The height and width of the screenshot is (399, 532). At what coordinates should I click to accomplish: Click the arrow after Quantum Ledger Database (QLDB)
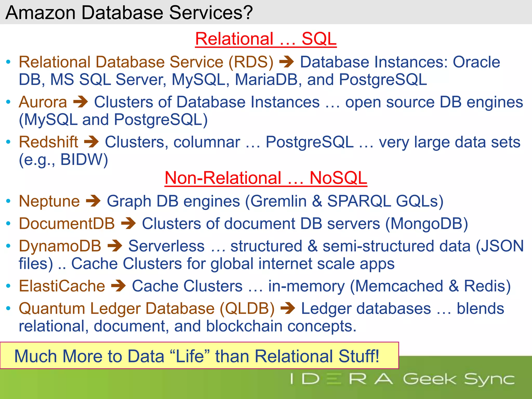click(x=288, y=309)
